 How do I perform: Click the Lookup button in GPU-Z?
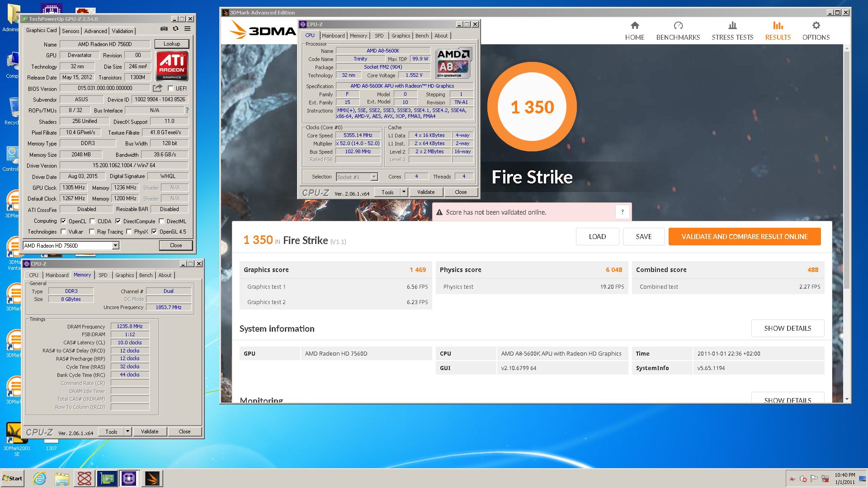pyautogui.click(x=172, y=44)
